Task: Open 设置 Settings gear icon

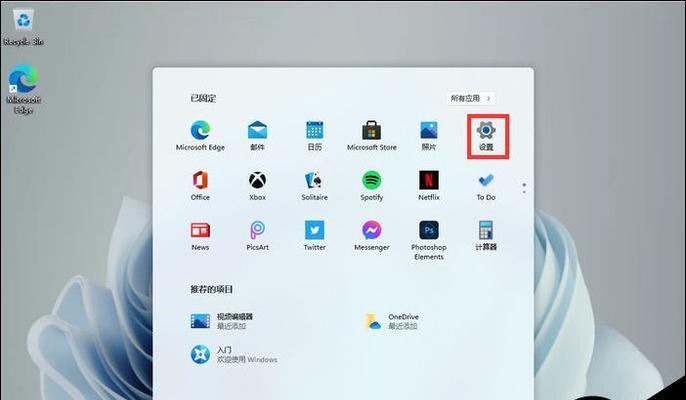Action: click(x=486, y=136)
